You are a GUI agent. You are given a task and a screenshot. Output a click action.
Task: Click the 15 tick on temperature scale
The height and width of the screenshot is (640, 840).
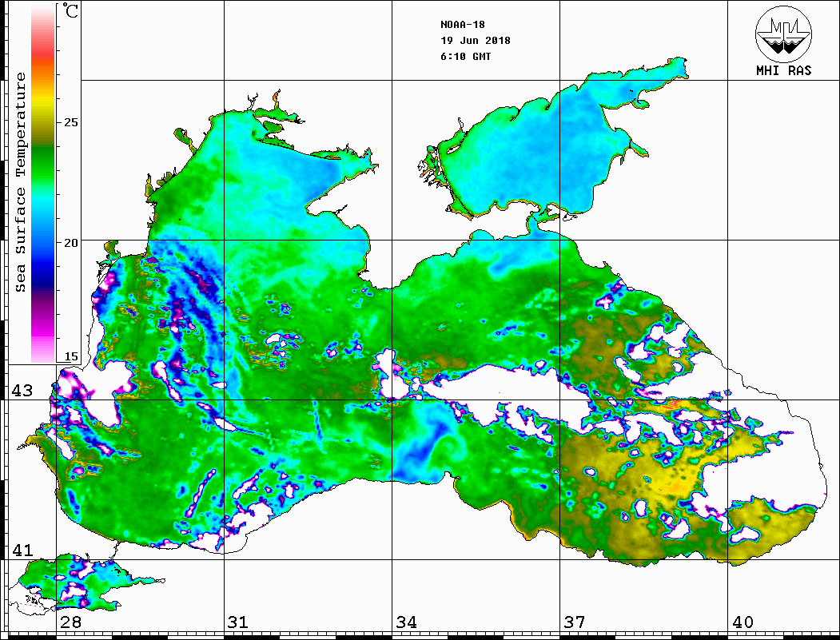pyautogui.click(x=70, y=356)
